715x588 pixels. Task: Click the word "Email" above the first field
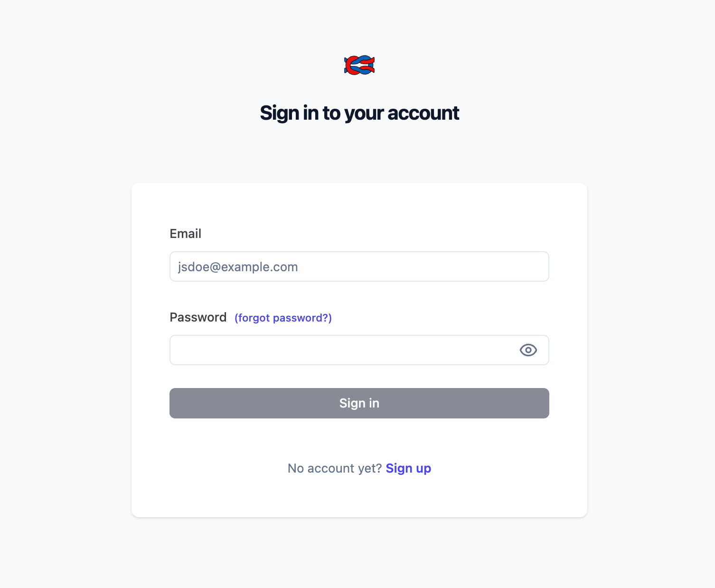click(186, 234)
